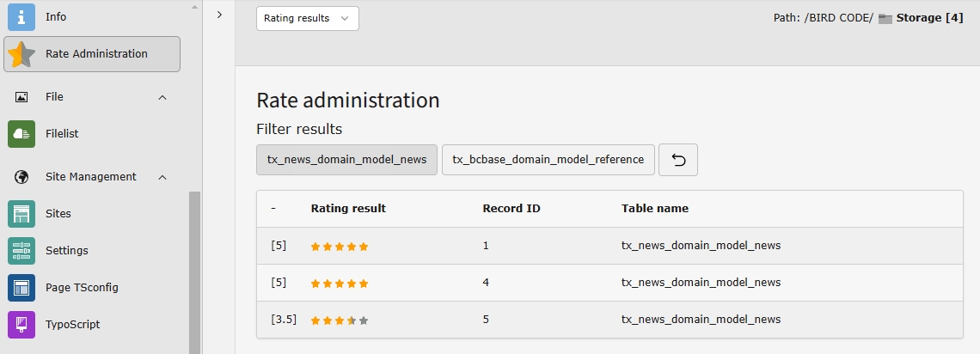Click the Settings module icon
Screen dimensions: 980x354
tap(21, 251)
